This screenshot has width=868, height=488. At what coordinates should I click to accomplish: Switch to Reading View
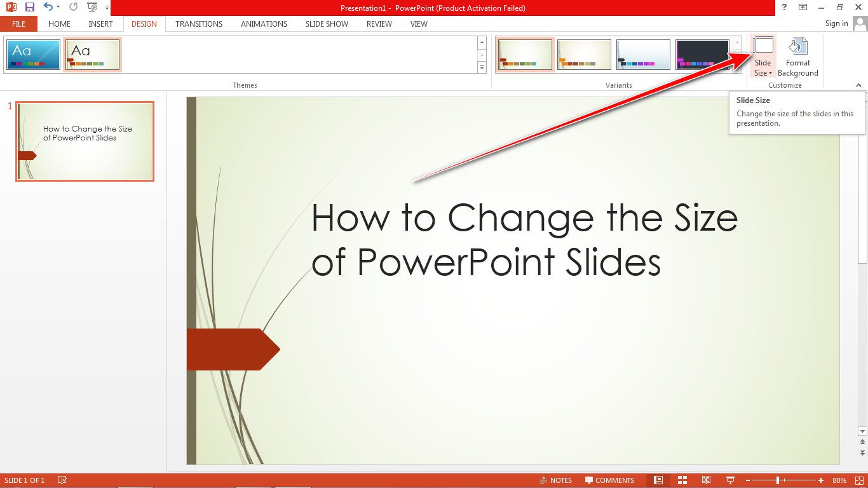706,480
